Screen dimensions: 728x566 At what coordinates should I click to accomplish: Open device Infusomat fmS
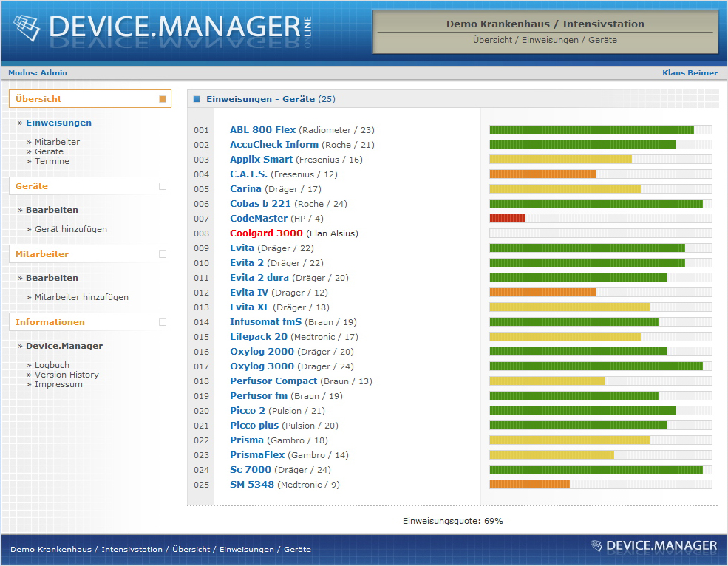[265, 322]
